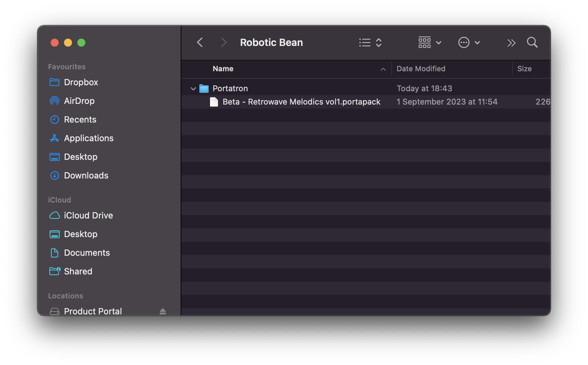Open Recents in the sidebar
Screen dimensions: 588x365
[x=80, y=120]
